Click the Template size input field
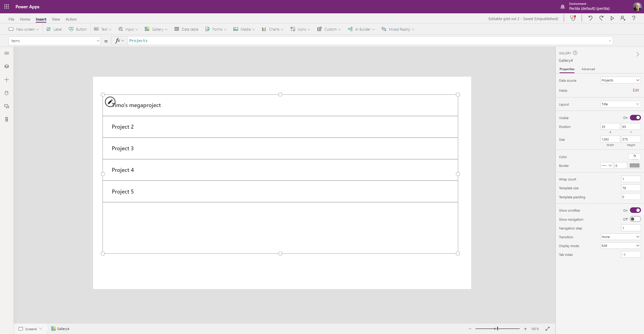The width and height of the screenshot is (644, 334). pos(631,188)
